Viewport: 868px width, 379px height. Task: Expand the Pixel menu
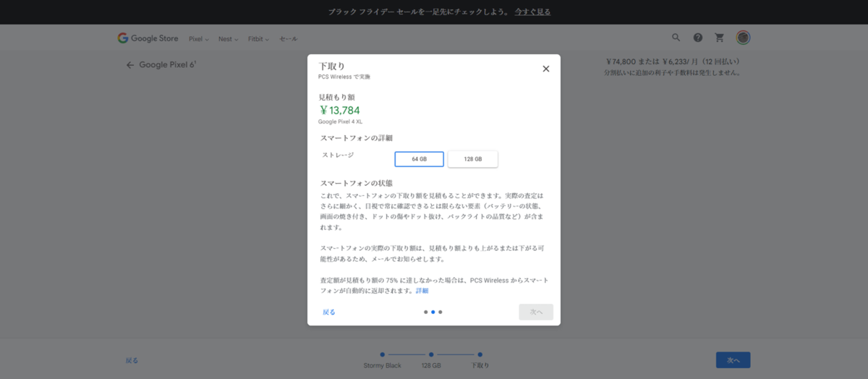tap(199, 39)
